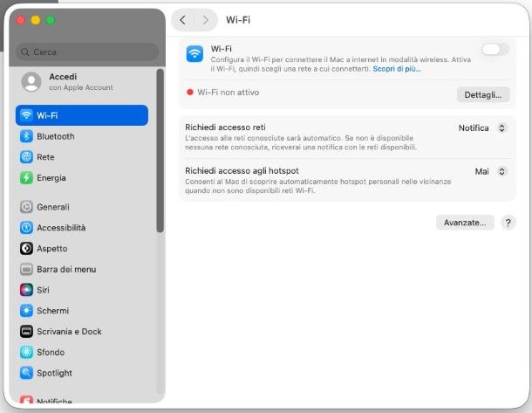
Task: Follow the Scopri di più... link
Action: (397, 69)
